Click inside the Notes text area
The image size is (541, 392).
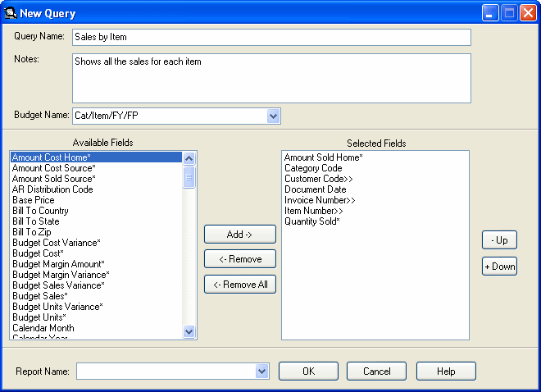(x=271, y=78)
